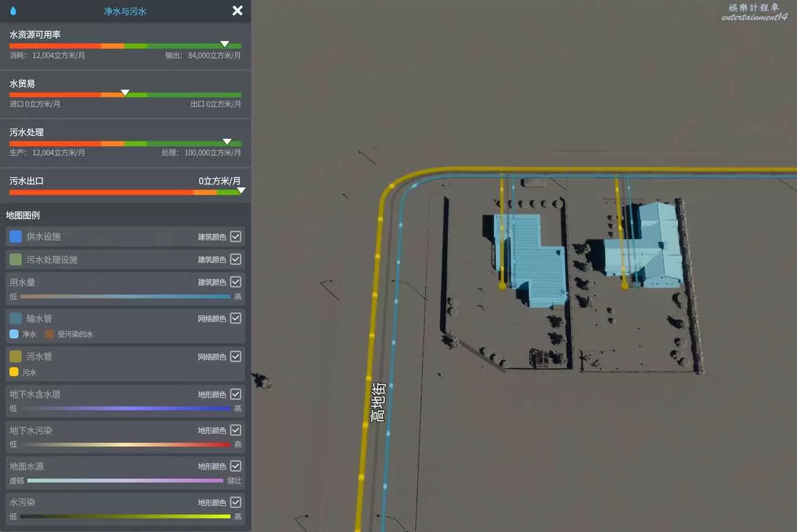797x532 pixels.
Task: Click the water drop icon in panel header
Action: pyautogui.click(x=13, y=11)
